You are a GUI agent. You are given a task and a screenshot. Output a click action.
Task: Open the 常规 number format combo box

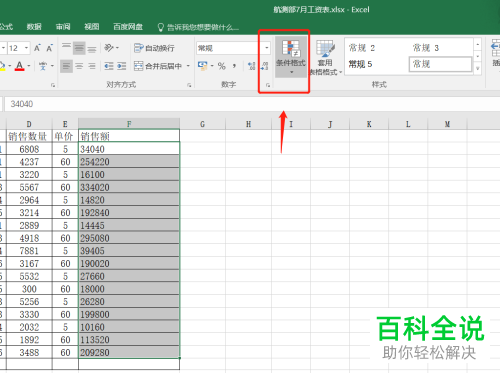(x=233, y=48)
